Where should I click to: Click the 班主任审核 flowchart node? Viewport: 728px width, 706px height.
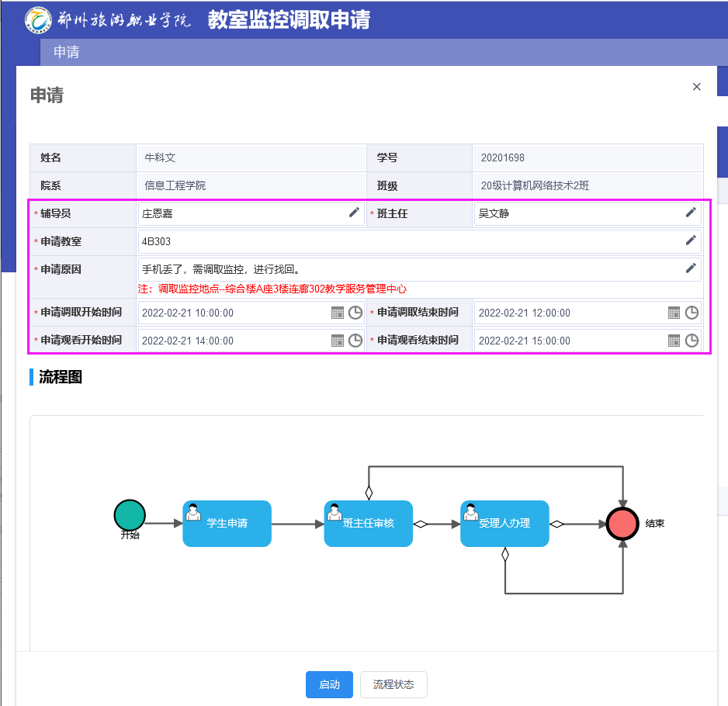coord(368,524)
